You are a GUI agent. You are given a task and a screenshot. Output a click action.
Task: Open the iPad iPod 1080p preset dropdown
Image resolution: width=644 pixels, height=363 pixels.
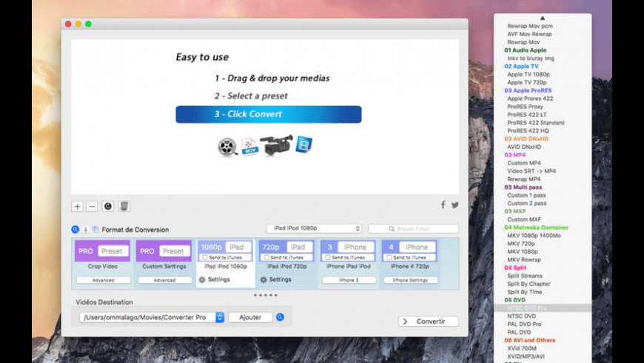tap(314, 228)
